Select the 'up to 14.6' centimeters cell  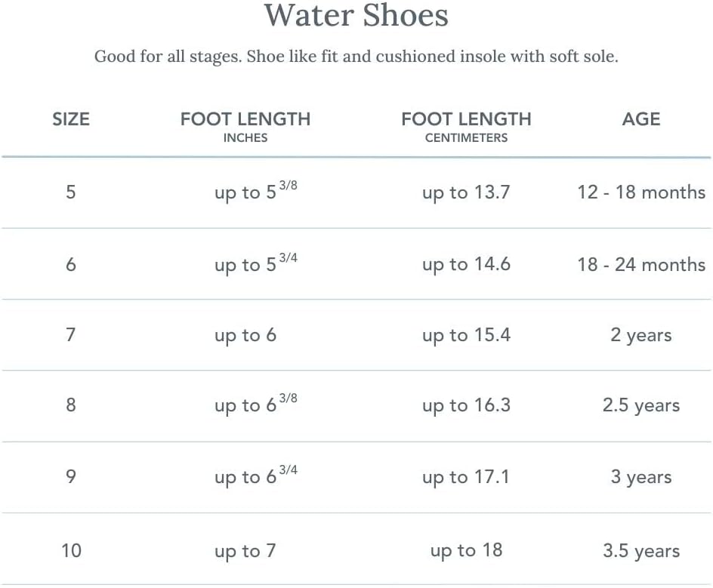click(x=466, y=265)
